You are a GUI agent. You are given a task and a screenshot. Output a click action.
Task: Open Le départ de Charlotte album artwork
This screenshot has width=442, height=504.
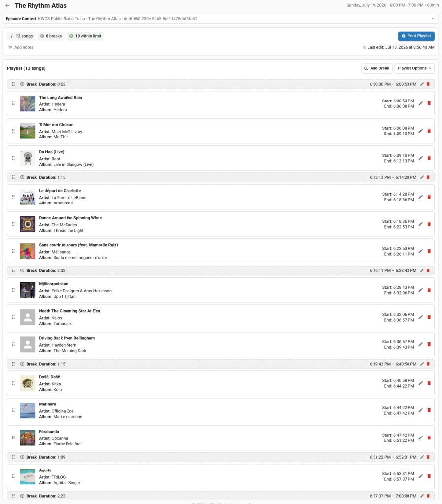[x=28, y=197]
